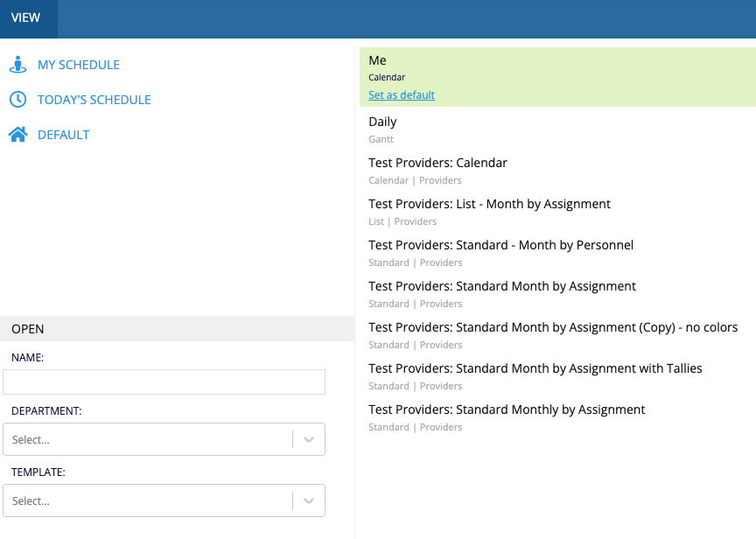
Task: Click the My Schedule person icon
Action: click(x=17, y=65)
